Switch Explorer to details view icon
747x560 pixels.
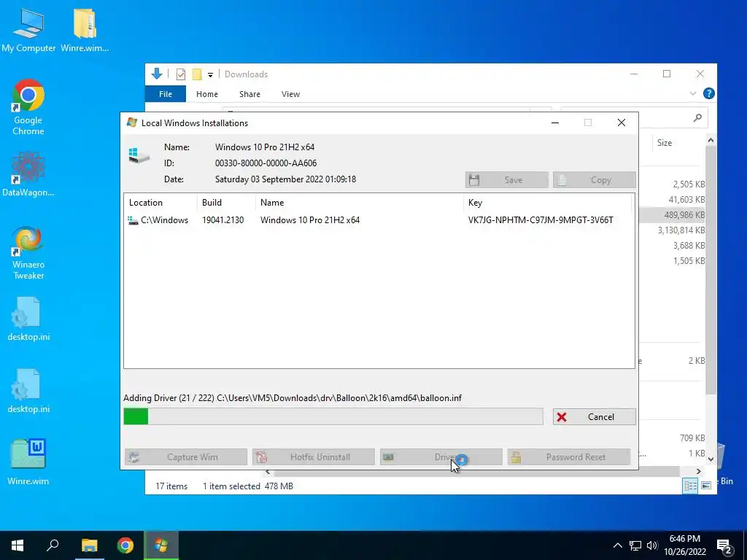pos(690,486)
